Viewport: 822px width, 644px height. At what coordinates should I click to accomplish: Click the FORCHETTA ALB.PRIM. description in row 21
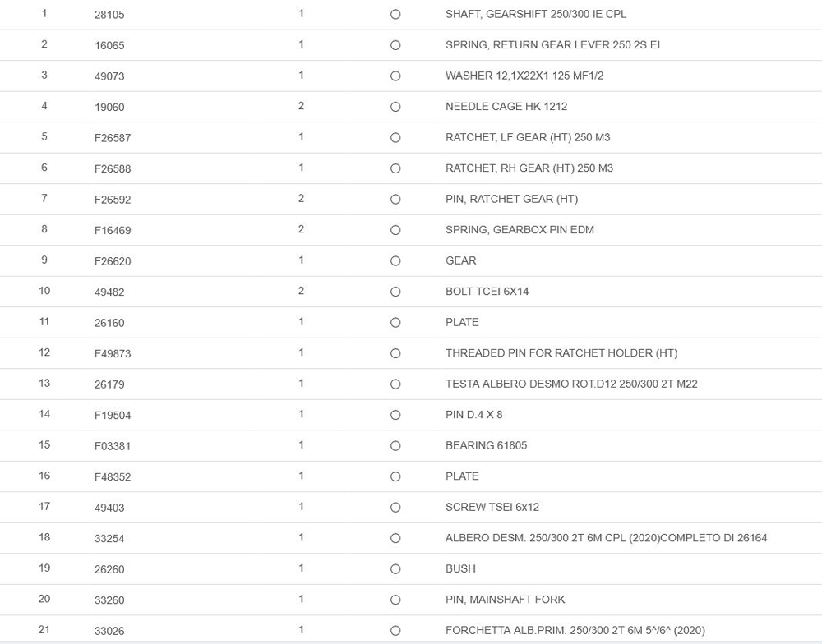pyautogui.click(x=575, y=630)
